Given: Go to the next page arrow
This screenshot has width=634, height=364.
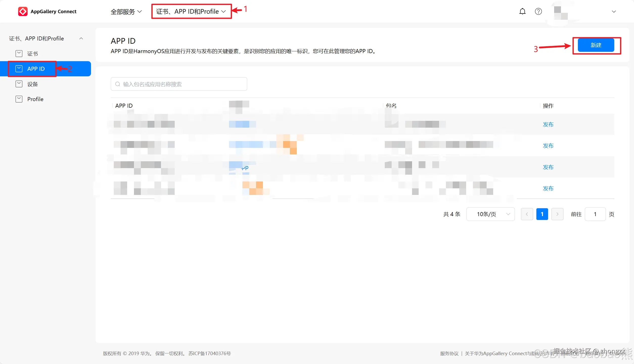Looking at the screenshot, I should (x=557, y=214).
